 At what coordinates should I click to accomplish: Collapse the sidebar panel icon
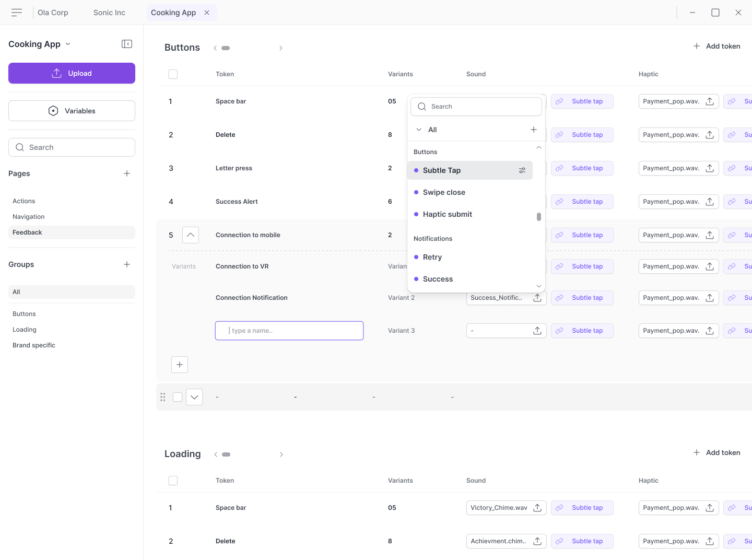point(127,44)
